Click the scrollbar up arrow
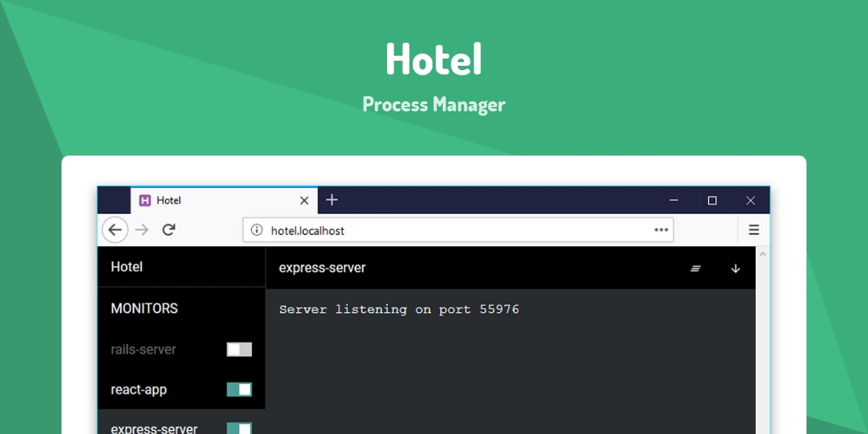Screen dimensions: 868x434 tap(762, 254)
